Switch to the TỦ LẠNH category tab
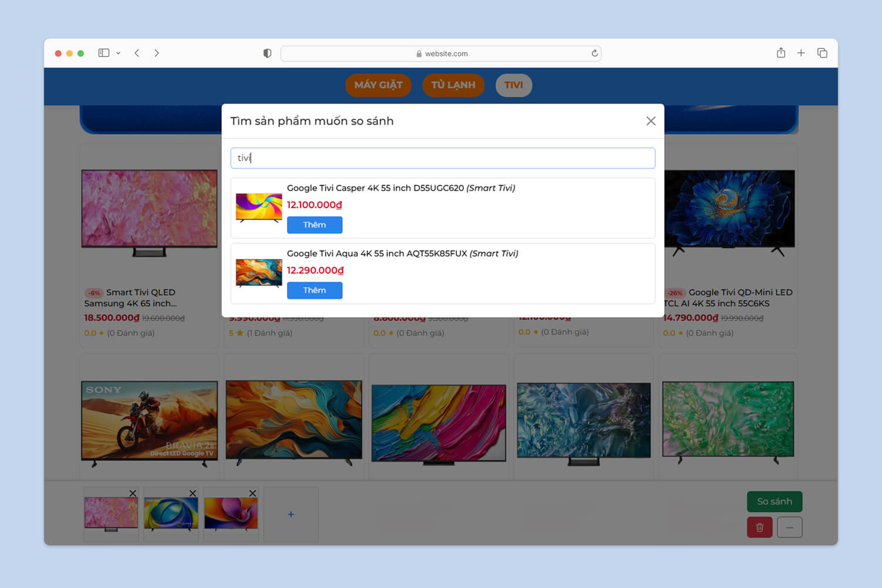Viewport: 882px width, 588px height. [x=453, y=85]
